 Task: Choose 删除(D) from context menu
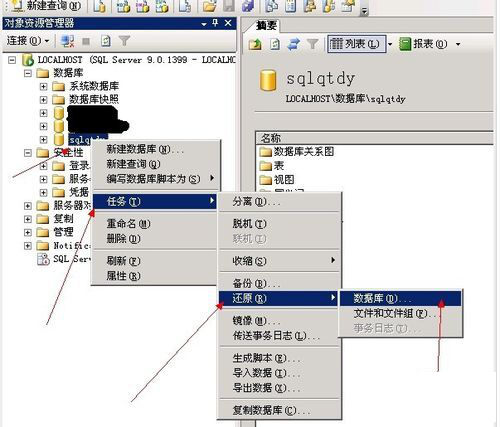155,239
